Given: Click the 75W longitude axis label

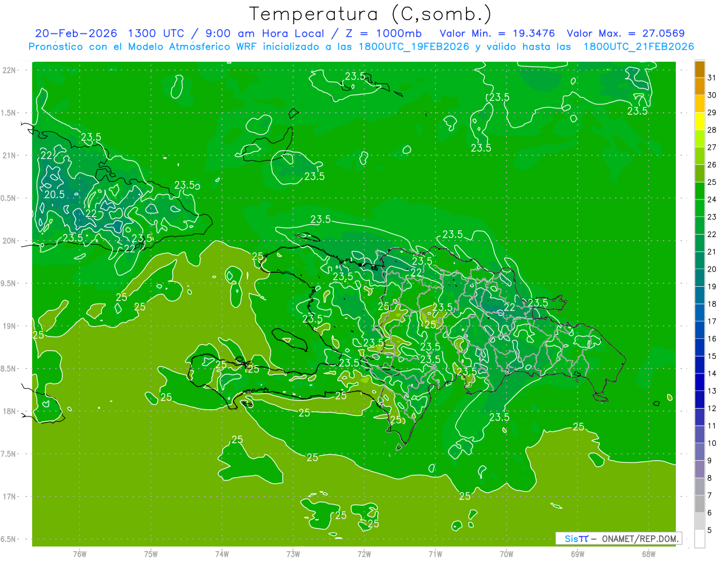Looking at the screenshot, I should [151, 554].
